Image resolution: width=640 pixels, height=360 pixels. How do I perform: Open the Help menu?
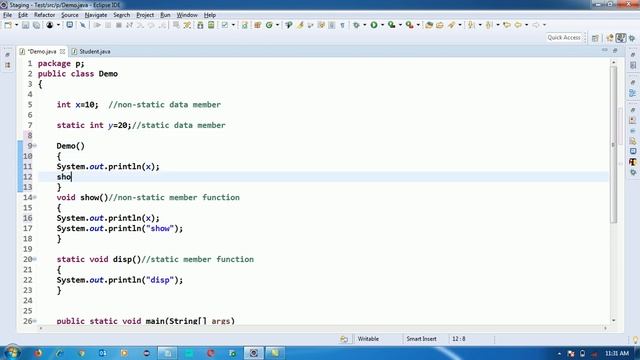(210, 15)
